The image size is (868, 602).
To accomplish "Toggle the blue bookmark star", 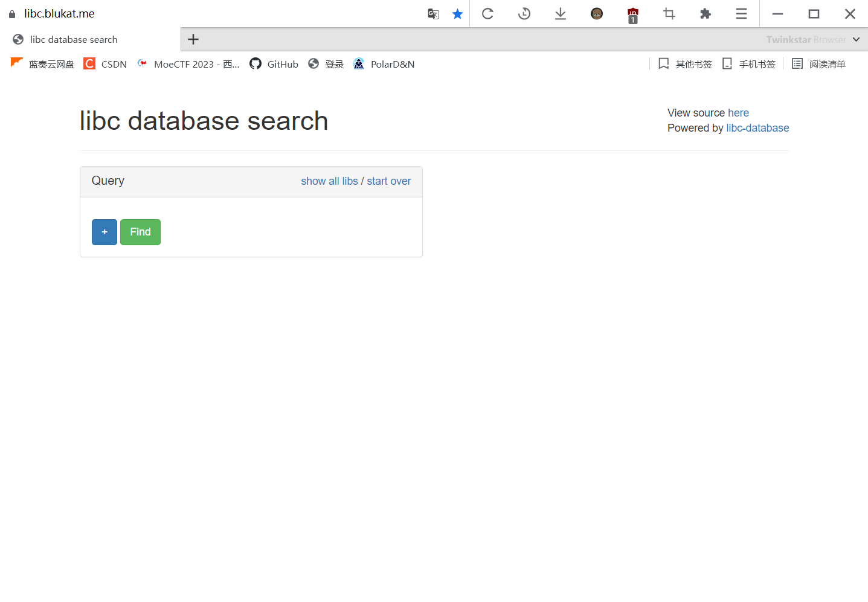I will (457, 14).
